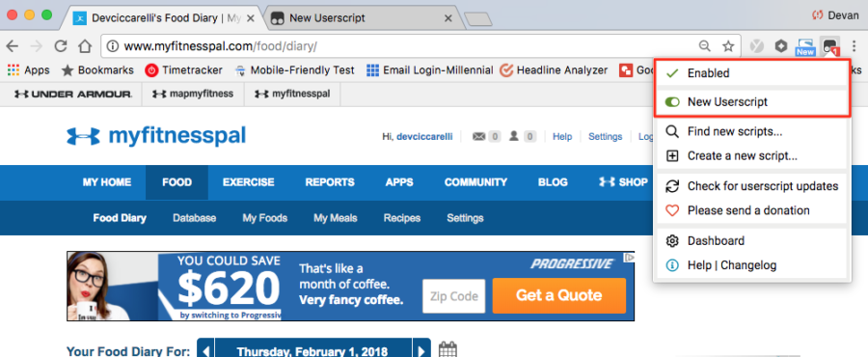Open SHOP navigation item
This screenshot has height=357, width=868.
[x=623, y=182]
